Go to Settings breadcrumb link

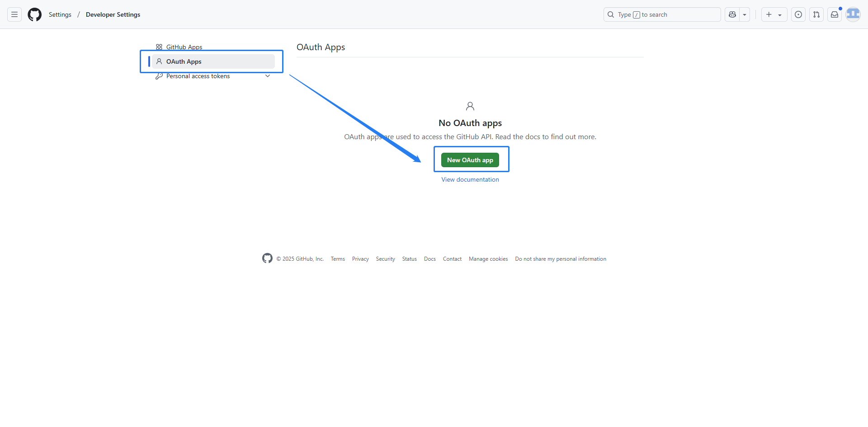click(x=60, y=14)
